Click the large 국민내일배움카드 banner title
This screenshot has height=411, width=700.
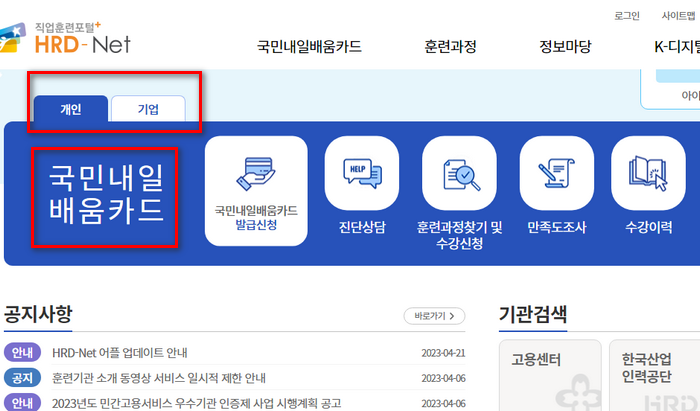106,194
